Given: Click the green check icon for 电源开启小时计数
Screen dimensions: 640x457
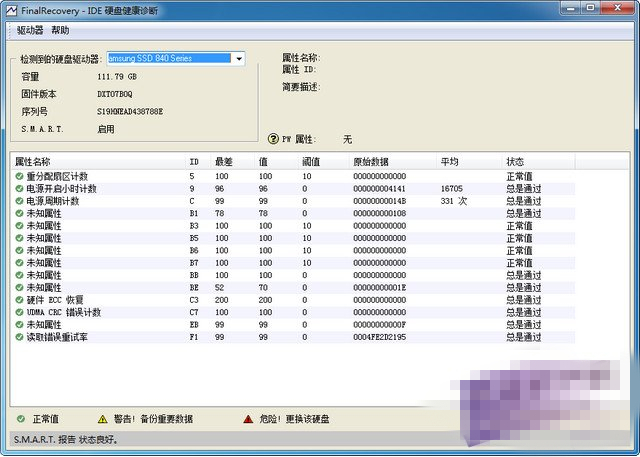Looking at the screenshot, I should pyautogui.click(x=19, y=189).
